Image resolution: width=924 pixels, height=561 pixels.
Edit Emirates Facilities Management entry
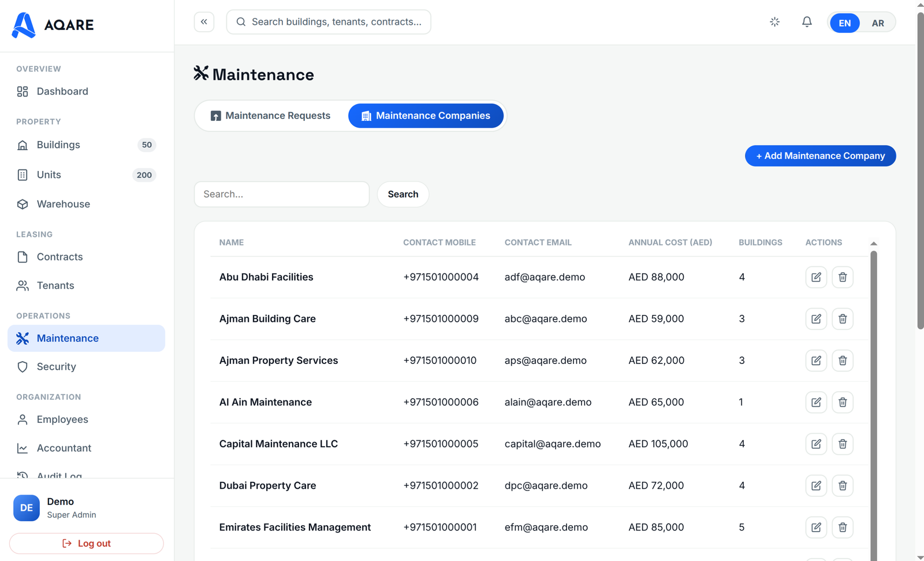816,527
